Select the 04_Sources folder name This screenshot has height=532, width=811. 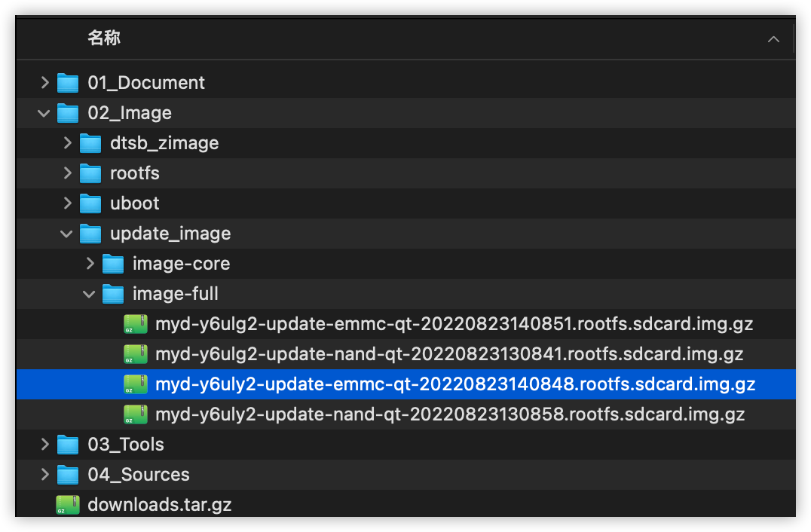pyautogui.click(x=139, y=475)
